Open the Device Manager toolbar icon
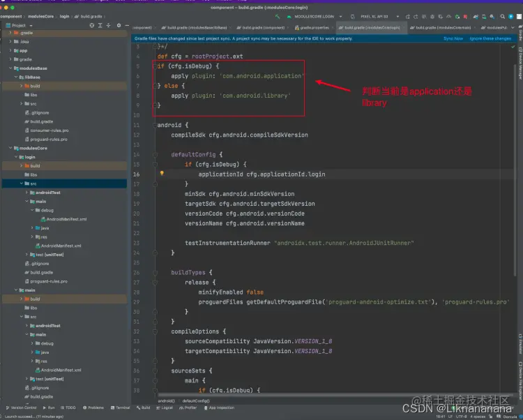Viewport: 523px width, 420px height. (484, 16)
